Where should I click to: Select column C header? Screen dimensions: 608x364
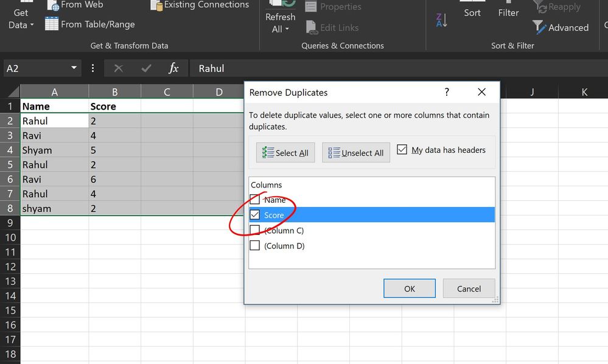[167, 92]
